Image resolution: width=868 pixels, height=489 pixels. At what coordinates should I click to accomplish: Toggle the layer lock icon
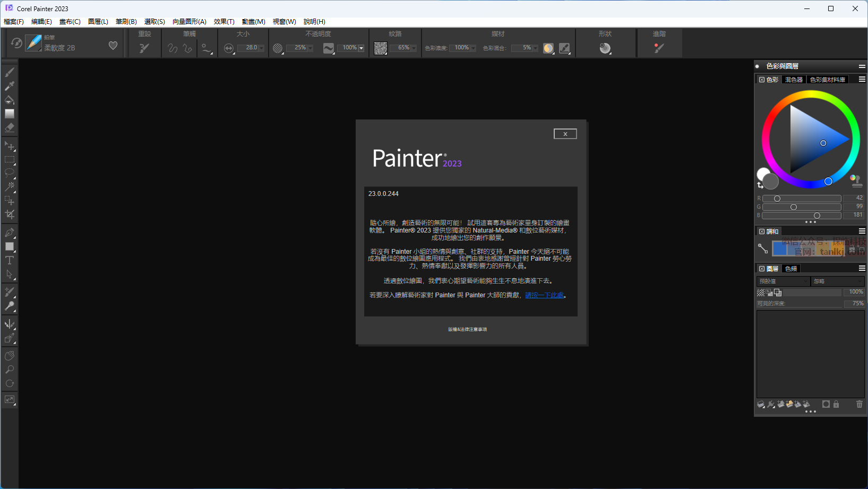coord(836,404)
